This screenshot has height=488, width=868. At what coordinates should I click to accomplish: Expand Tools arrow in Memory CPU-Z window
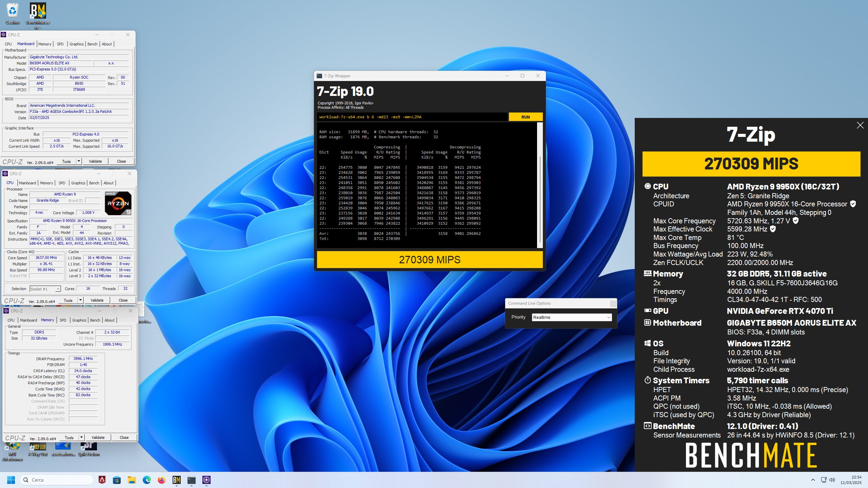tap(81, 438)
